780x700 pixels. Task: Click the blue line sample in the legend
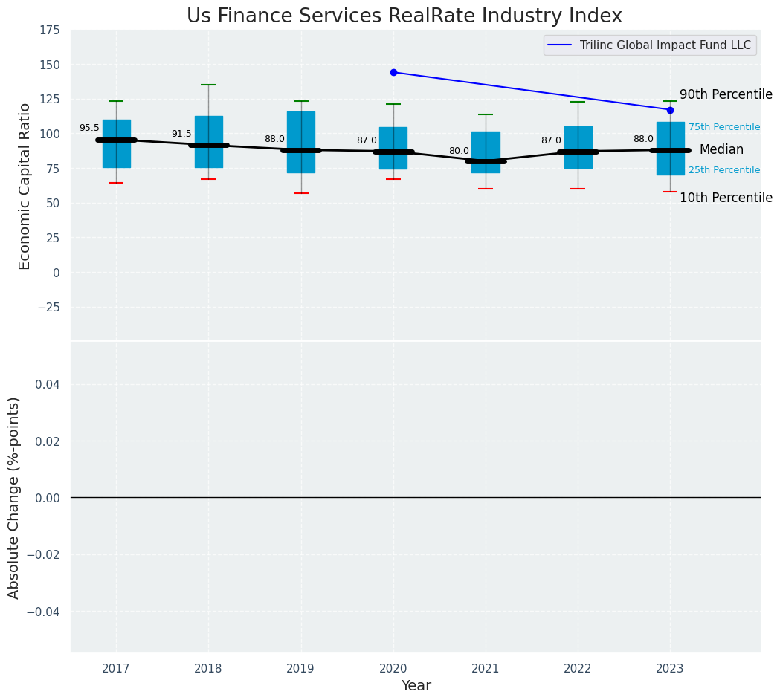click(x=559, y=45)
